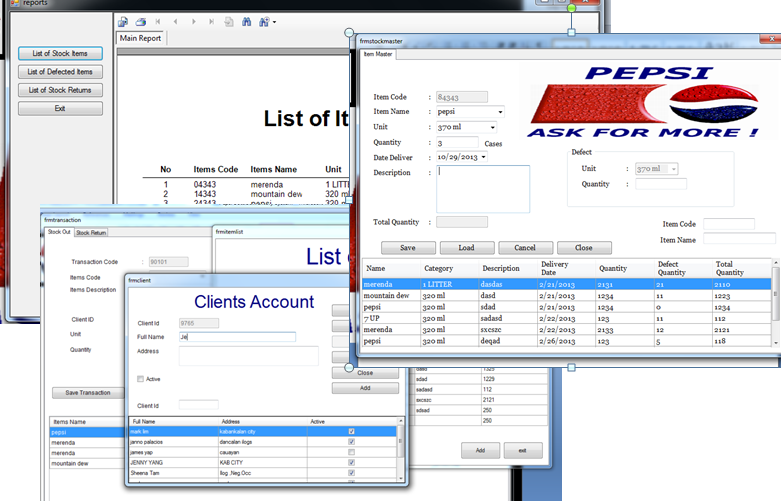Click Cancel button in stock master

(x=525, y=248)
